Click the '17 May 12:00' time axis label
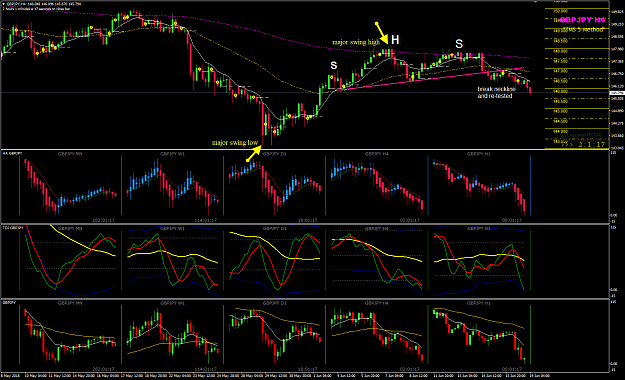The width and height of the screenshot is (625, 380). click(x=132, y=376)
